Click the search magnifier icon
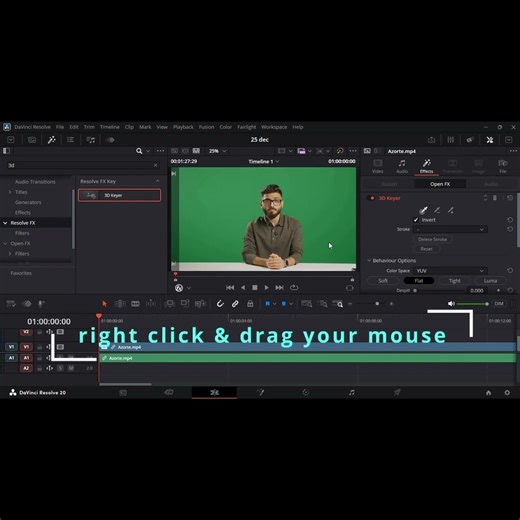 click(139, 151)
